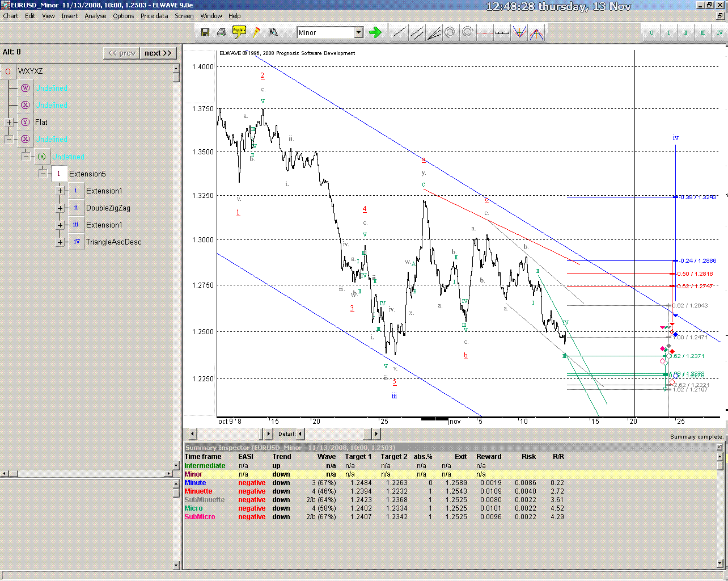Select the Minuette row in Summary Inspector
Image resolution: width=728 pixels, height=581 pixels.
[374, 491]
